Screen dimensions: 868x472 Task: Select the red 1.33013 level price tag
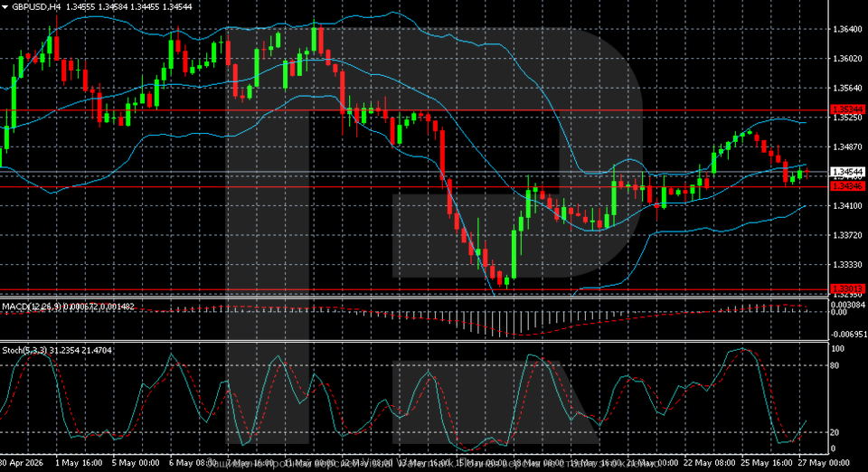click(x=847, y=288)
